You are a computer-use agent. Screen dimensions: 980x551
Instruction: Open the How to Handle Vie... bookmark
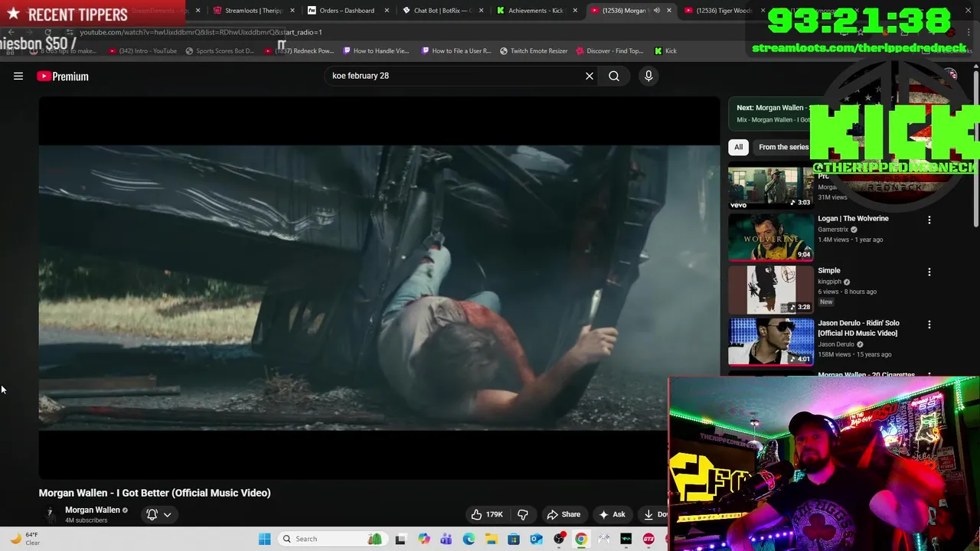[x=376, y=51]
